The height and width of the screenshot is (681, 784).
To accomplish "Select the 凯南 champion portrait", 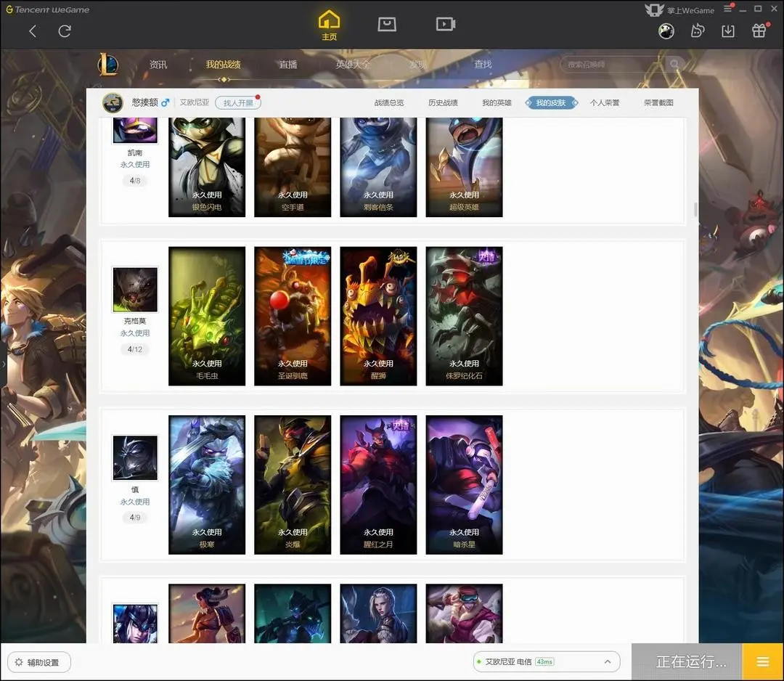I will tap(135, 131).
